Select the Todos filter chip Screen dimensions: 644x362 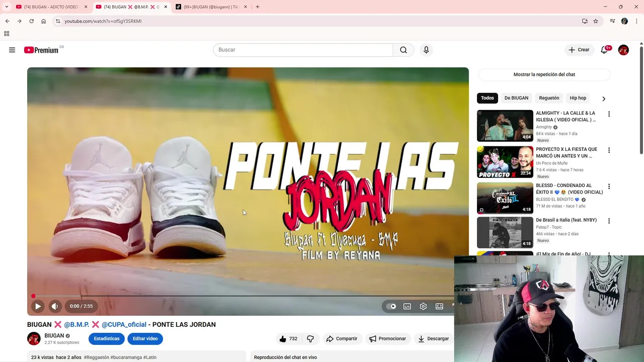pos(487,98)
